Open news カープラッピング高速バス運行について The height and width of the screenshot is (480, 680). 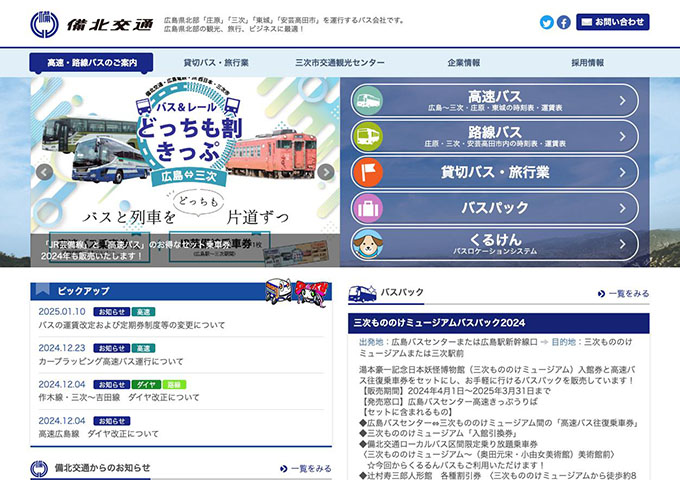[x=111, y=362]
